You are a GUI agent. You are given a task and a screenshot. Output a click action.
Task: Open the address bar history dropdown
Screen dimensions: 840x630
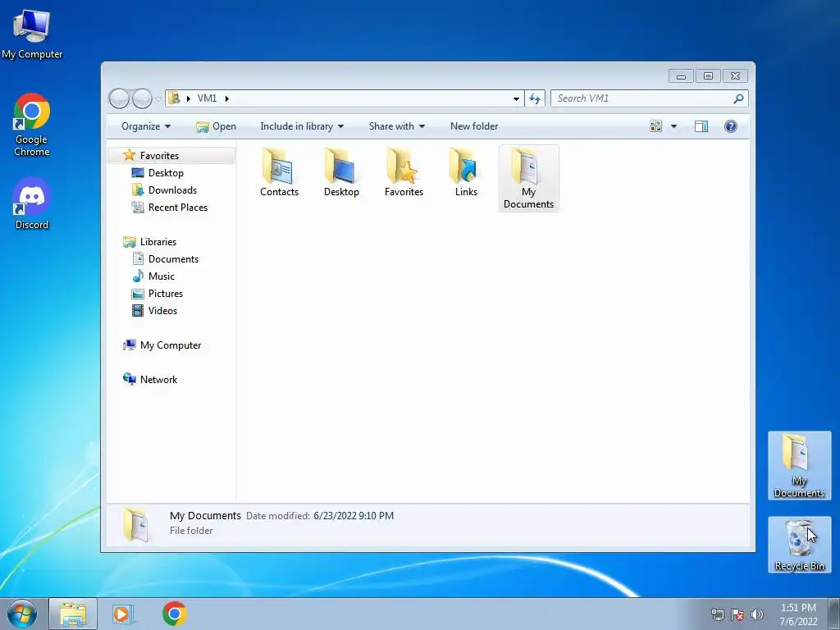click(x=516, y=98)
